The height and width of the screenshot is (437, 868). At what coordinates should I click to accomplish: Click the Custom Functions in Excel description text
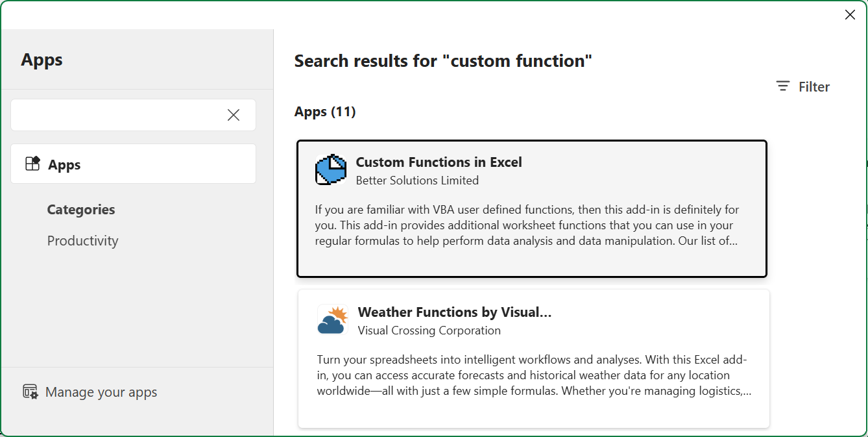(527, 225)
